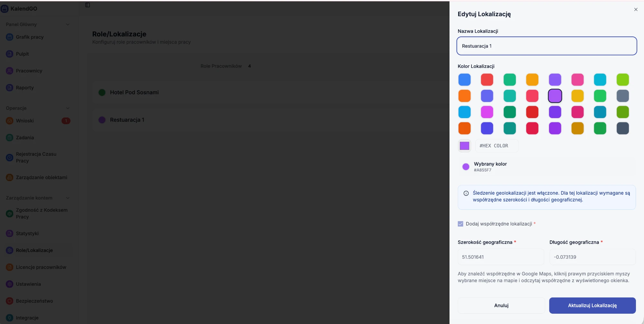Click the red Wnioski notification badge
Screen dimensions: 644x324
(x=66, y=121)
